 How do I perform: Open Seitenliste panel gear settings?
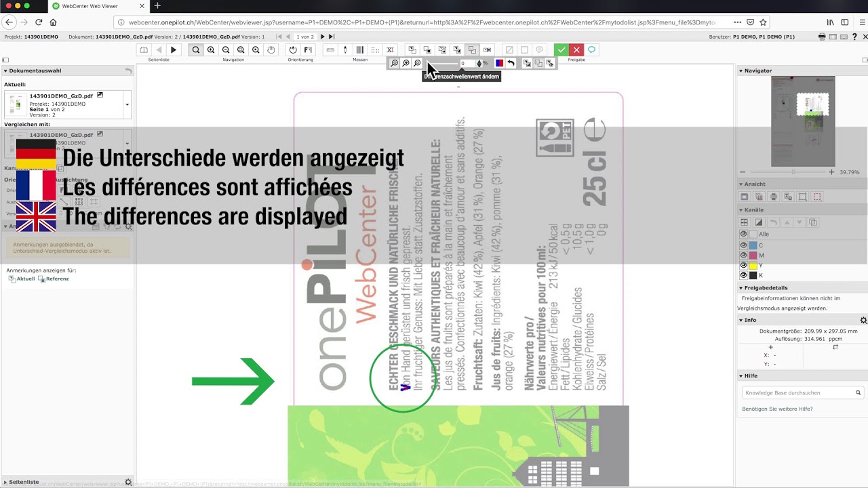click(128, 482)
